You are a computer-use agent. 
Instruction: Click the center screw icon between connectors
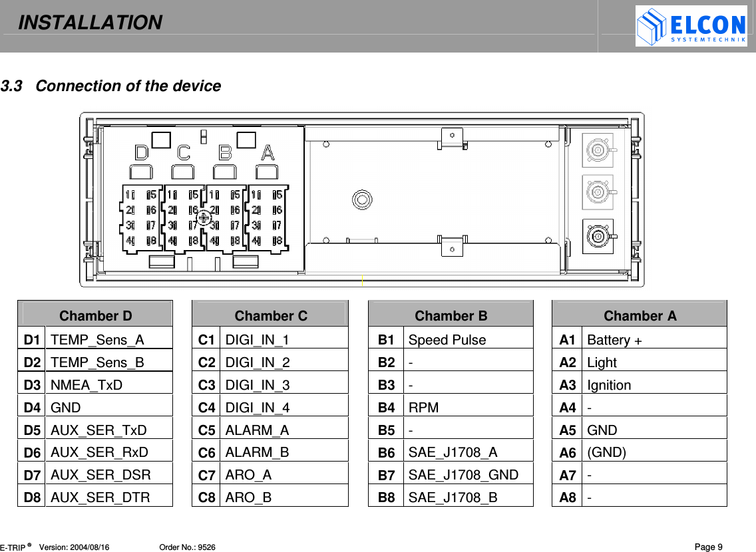tap(203, 217)
